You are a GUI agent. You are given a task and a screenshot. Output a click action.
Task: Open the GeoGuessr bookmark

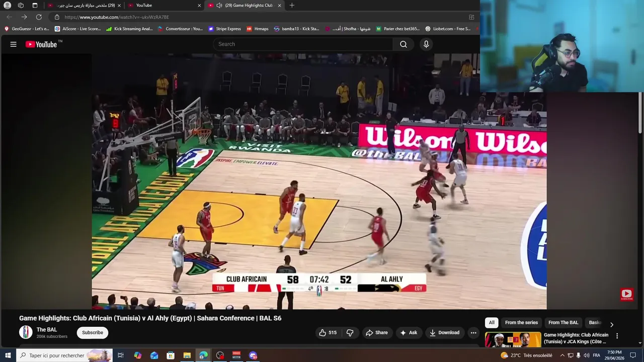click(27, 29)
